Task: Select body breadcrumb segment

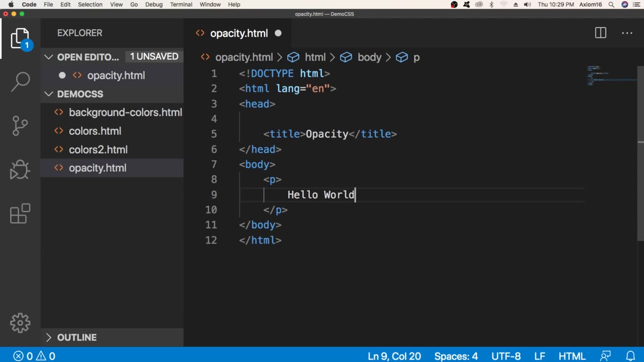Action: [369, 57]
